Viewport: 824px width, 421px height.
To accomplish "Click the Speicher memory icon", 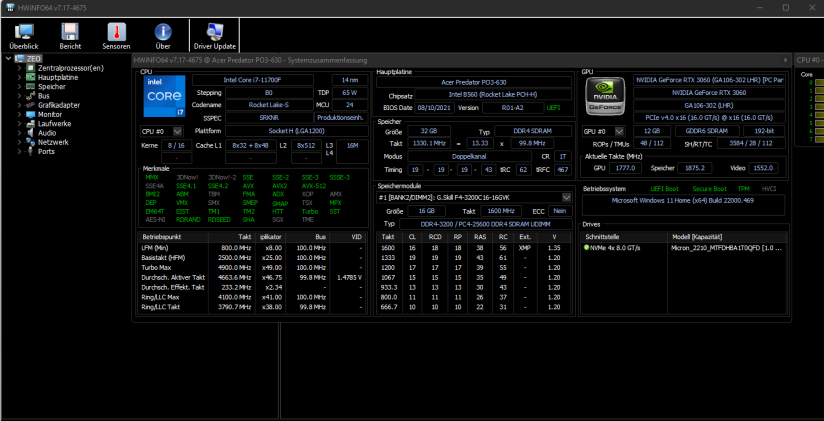I will point(30,86).
